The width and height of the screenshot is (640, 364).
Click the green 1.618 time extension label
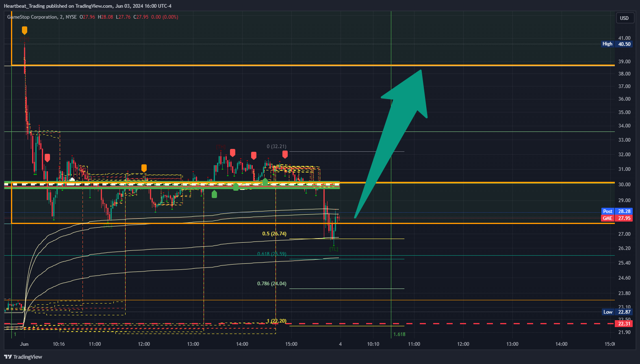click(x=399, y=334)
